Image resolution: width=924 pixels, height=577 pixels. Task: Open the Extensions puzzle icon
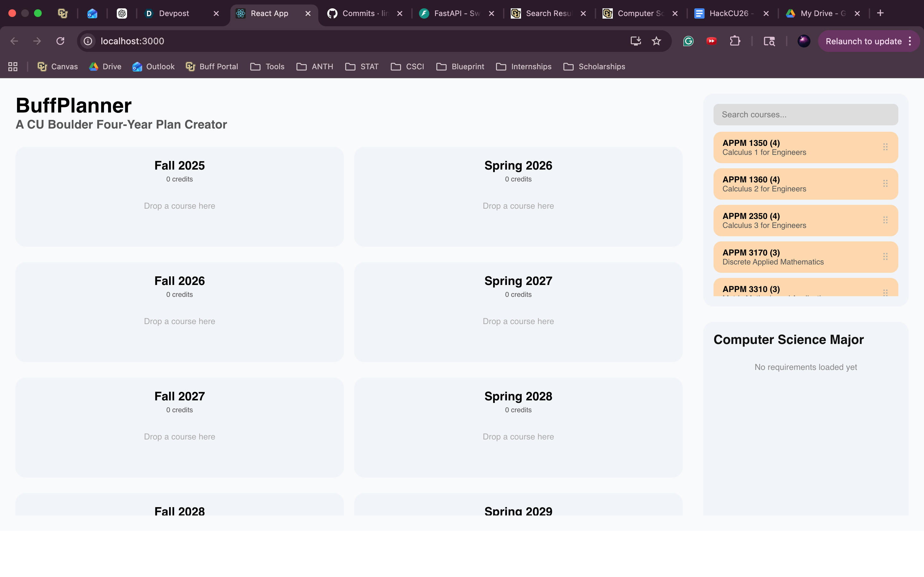point(735,41)
